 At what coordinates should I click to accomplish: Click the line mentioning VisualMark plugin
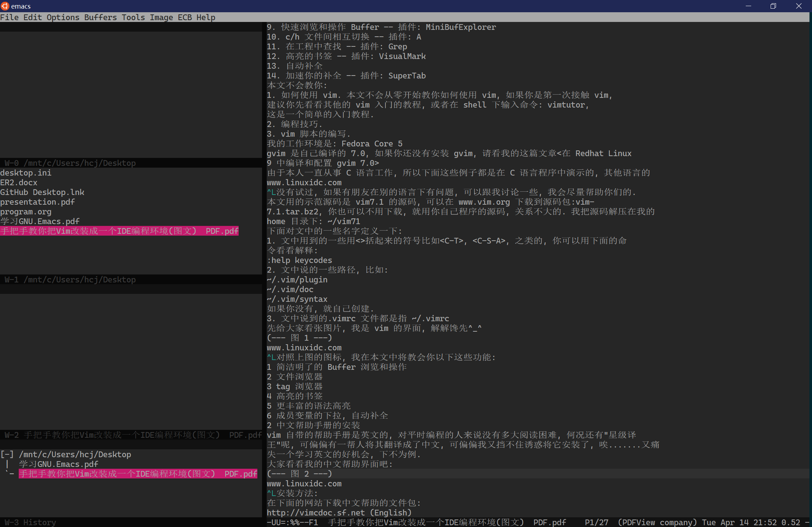click(346, 56)
